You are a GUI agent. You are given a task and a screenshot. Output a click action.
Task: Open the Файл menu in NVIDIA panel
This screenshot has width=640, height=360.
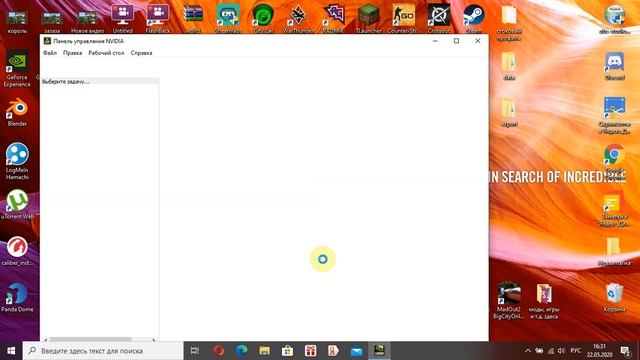(50, 53)
